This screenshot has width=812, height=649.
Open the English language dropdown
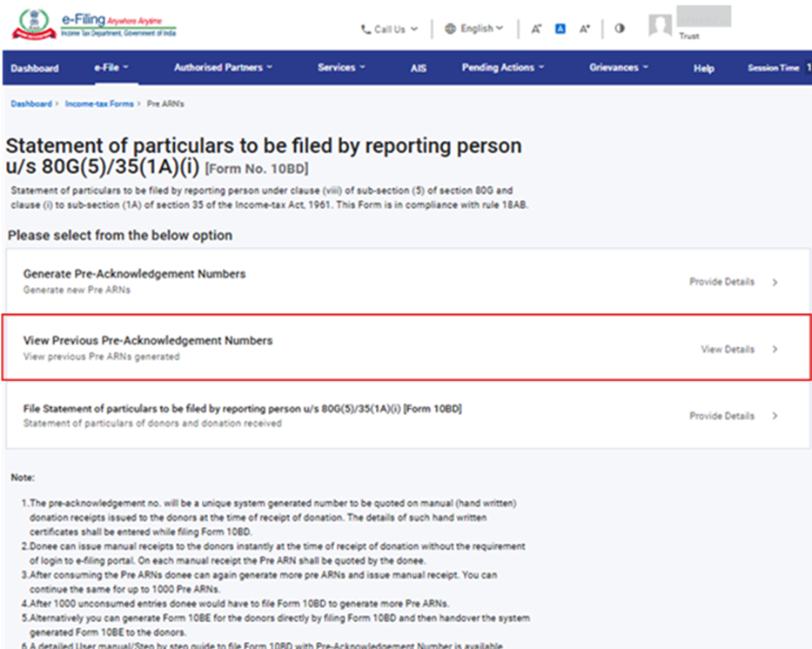click(x=473, y=29)
